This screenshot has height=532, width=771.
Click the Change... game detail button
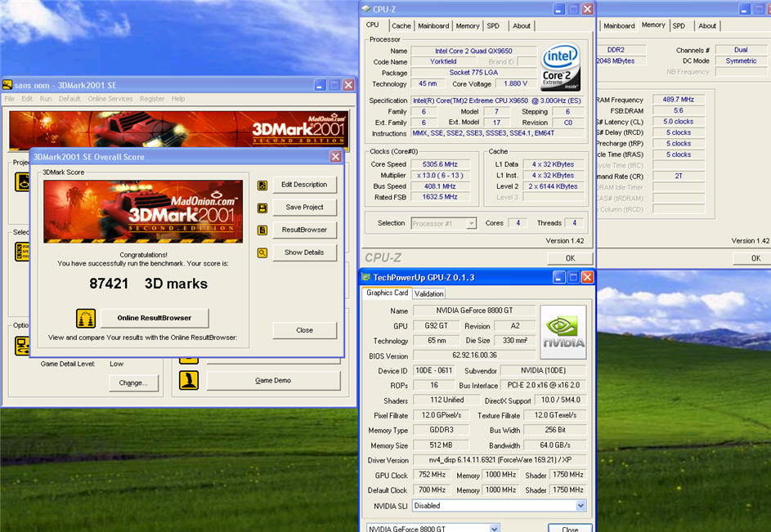133,383
